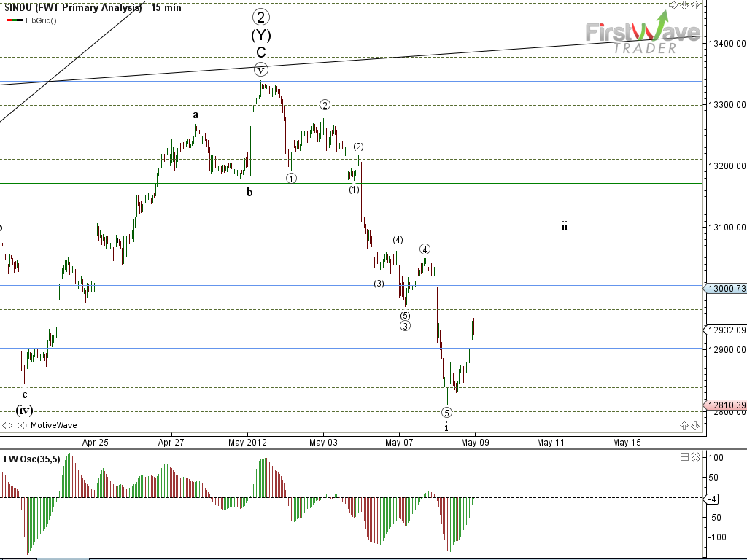Close the EW Osc panel
747x560 pixels.
click(x=695, y=457)
